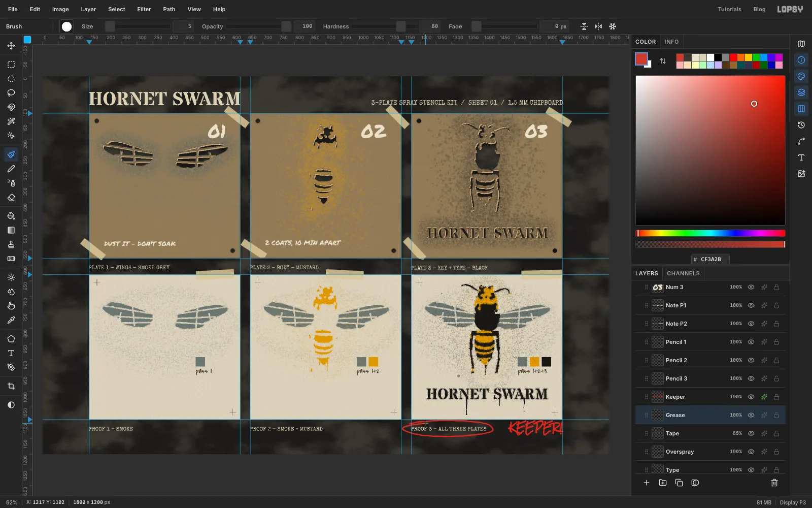Open the Filter menu

pos(144,9)
